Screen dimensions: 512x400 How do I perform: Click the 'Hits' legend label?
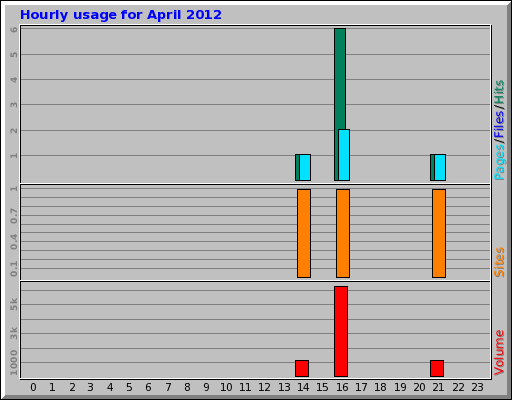[x=499, y=92]
